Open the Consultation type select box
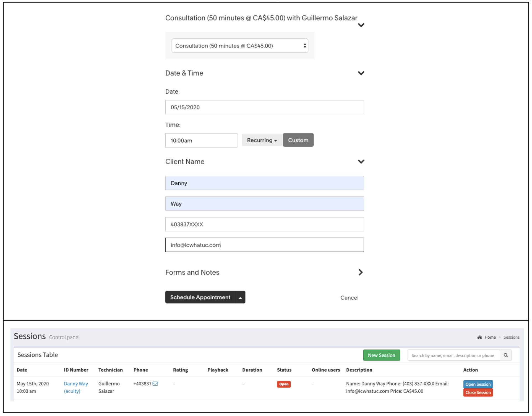This screenshot has height=416, width=532. [x=240, y=46]
